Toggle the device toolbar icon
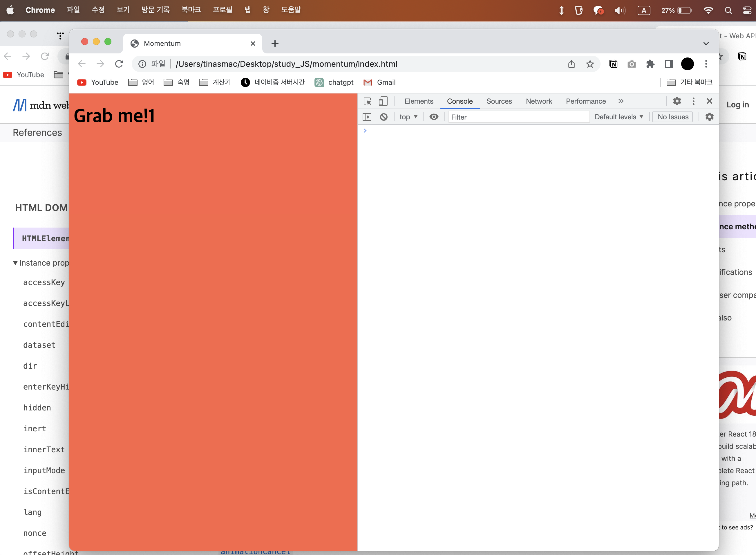756x555 pixels. [x=383, y=101]
